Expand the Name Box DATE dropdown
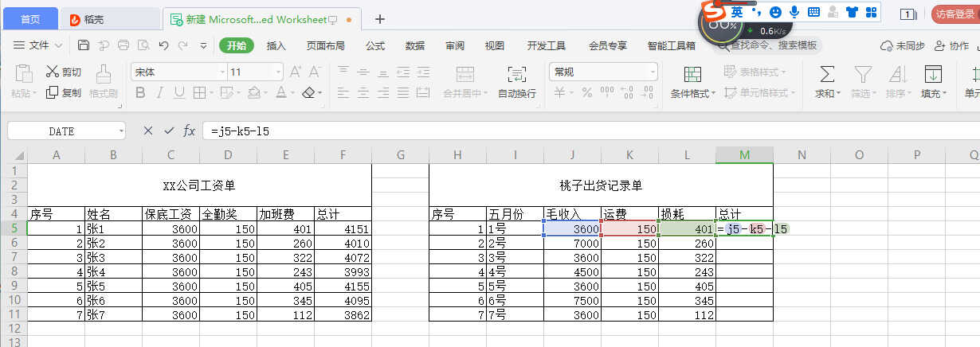This screenshot has width=980, height=347. point(120,131)
